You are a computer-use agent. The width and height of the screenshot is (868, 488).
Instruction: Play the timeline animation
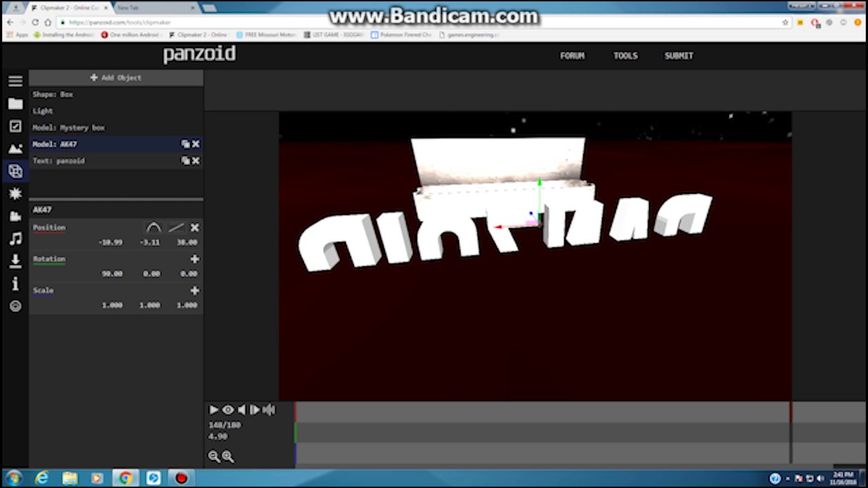click(x=214, y=409)
